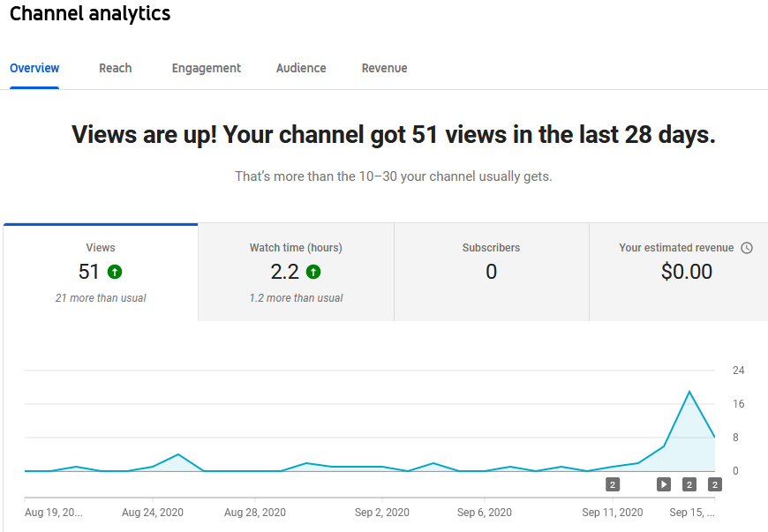
Task: Click the green up arrow beside 51 views
Action: [x=115, y=272]
